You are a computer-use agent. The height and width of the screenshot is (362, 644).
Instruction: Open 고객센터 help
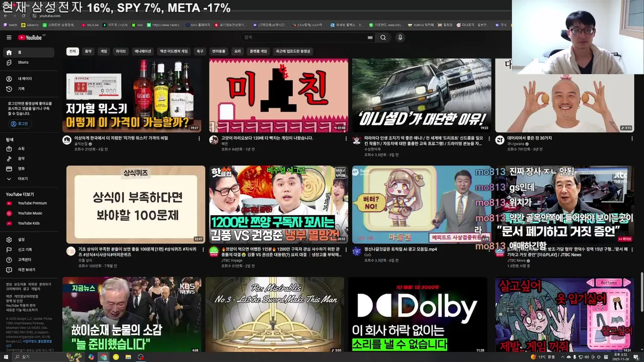point(29,260)
